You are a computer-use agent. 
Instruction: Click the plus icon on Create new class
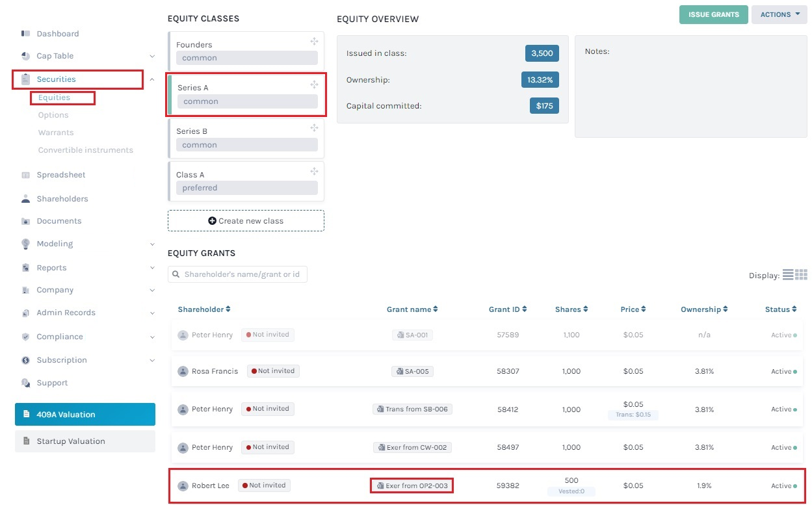click(212, 221)
